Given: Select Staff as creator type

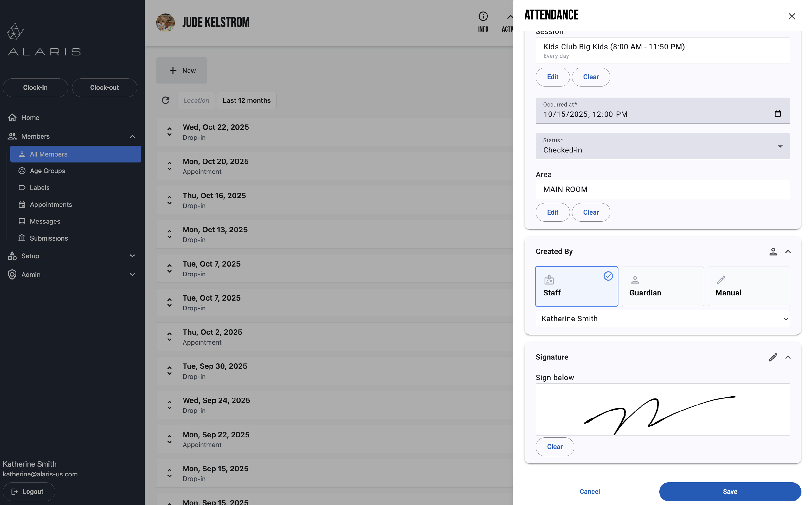Looking at the screenshot, I should [576, 286].
